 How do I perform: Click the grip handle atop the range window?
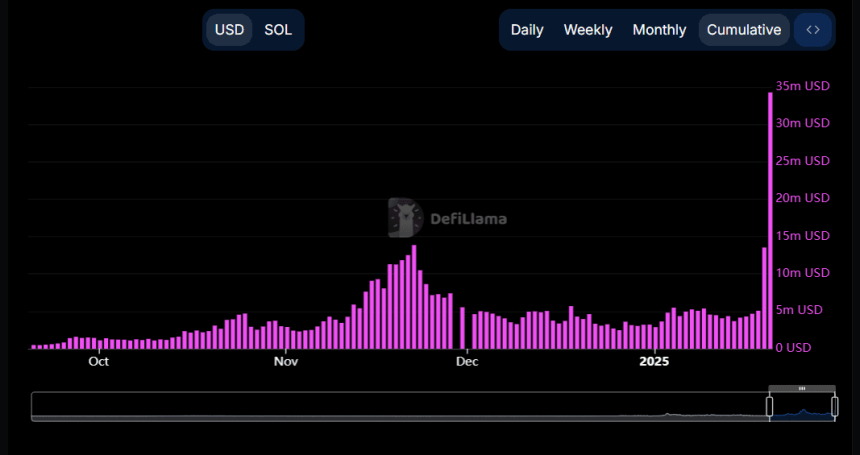[802, 388]
